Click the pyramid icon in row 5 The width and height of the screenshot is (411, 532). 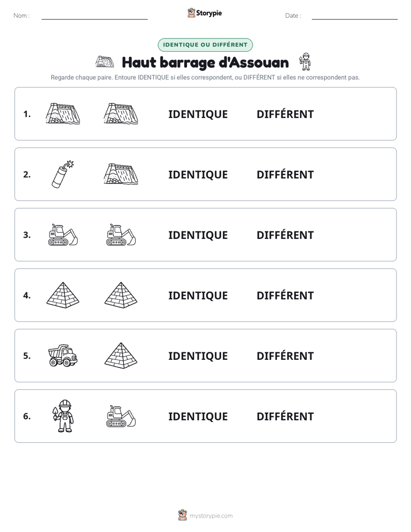[121, 355]
